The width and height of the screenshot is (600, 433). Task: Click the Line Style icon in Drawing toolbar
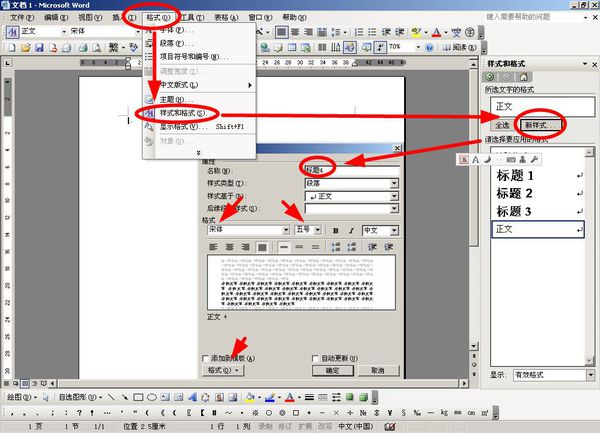click(309, 397)
